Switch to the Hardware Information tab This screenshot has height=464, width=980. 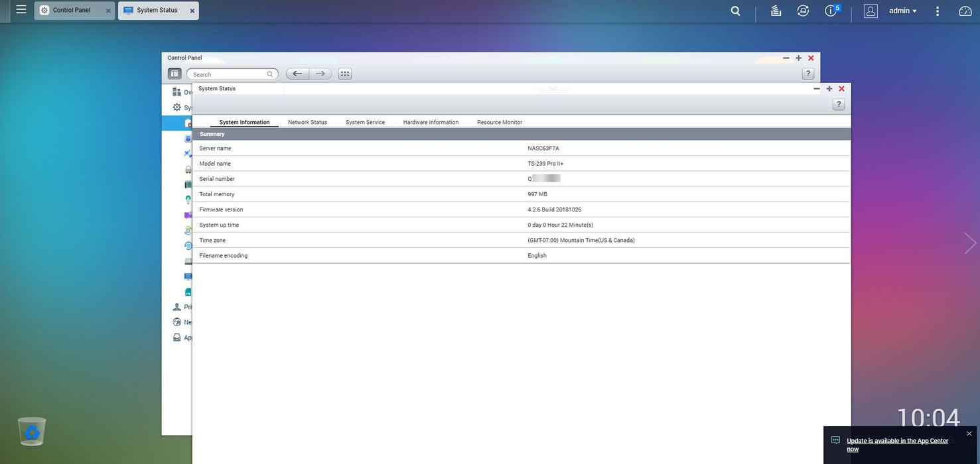click(x=431, y=122)
